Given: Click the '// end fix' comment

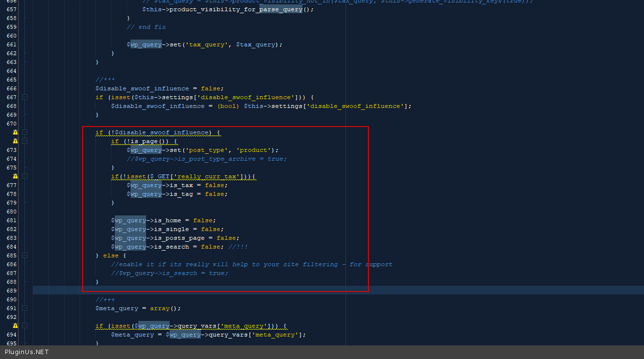Looking at the screenshot, I should [x=146, y=27].
